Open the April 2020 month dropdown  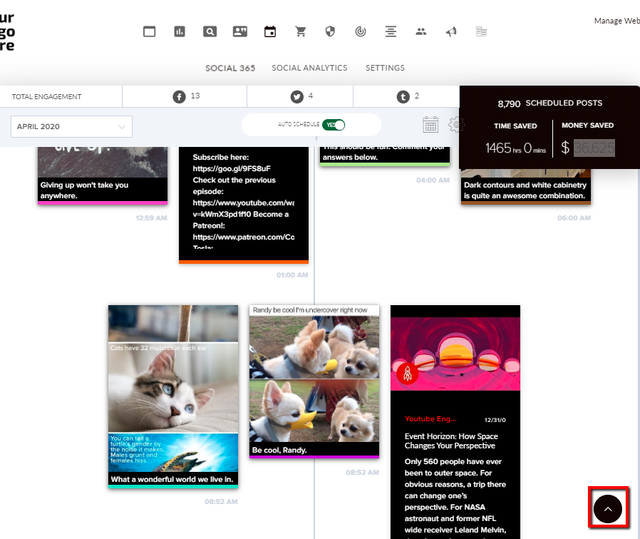tap(71, 126)
